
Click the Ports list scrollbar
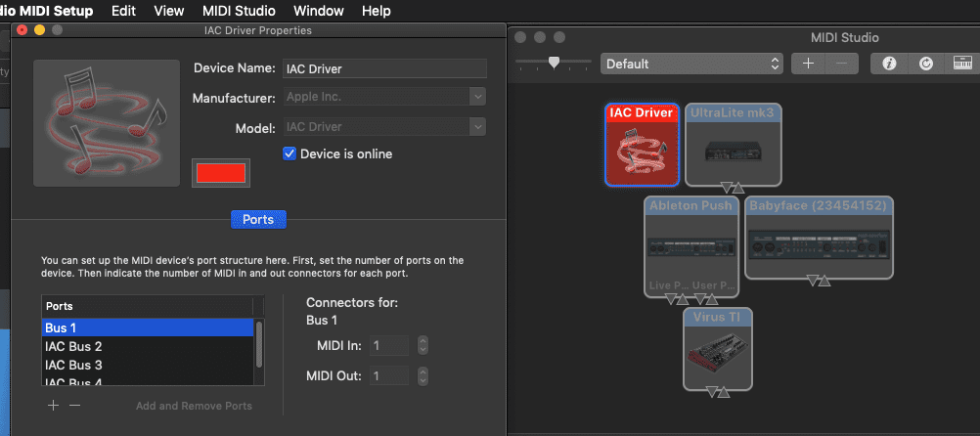pos(259,345)
